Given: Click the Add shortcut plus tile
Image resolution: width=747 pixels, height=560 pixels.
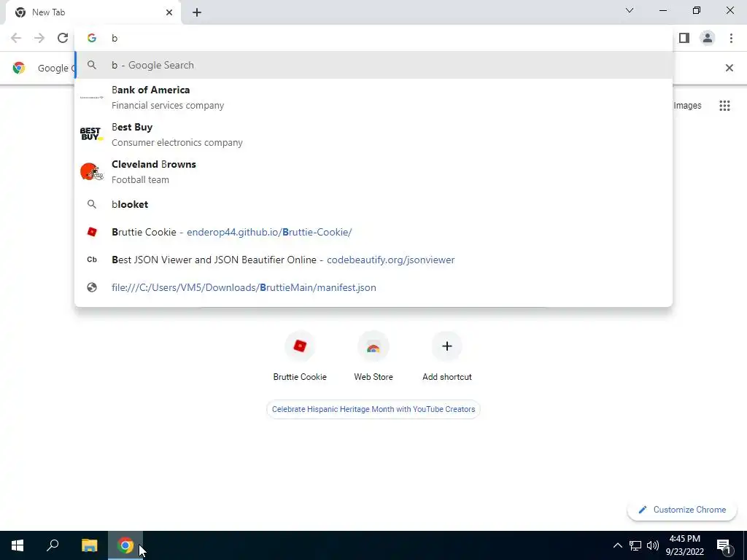Looking at the screenshot, I should click(x=447, y=356).
